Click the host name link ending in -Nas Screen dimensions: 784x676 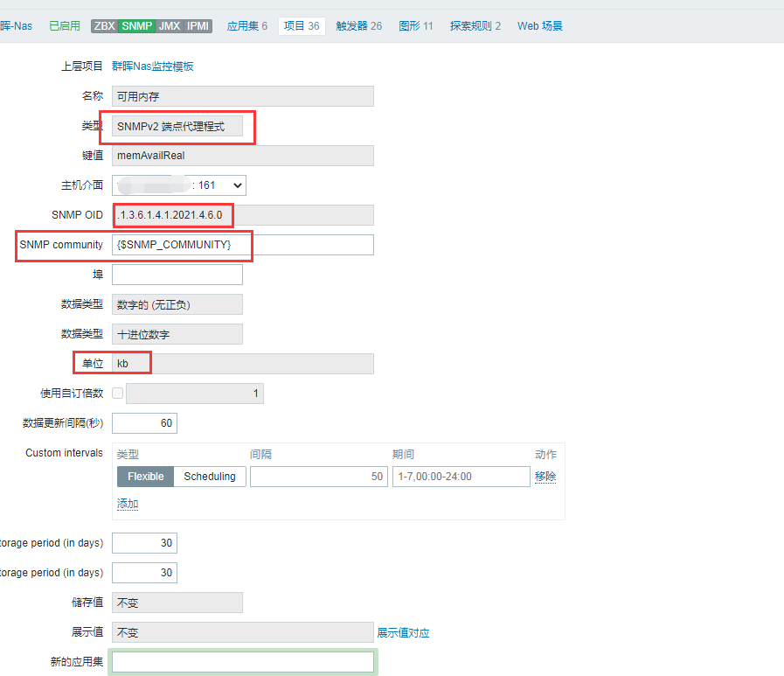coord(16,26)
